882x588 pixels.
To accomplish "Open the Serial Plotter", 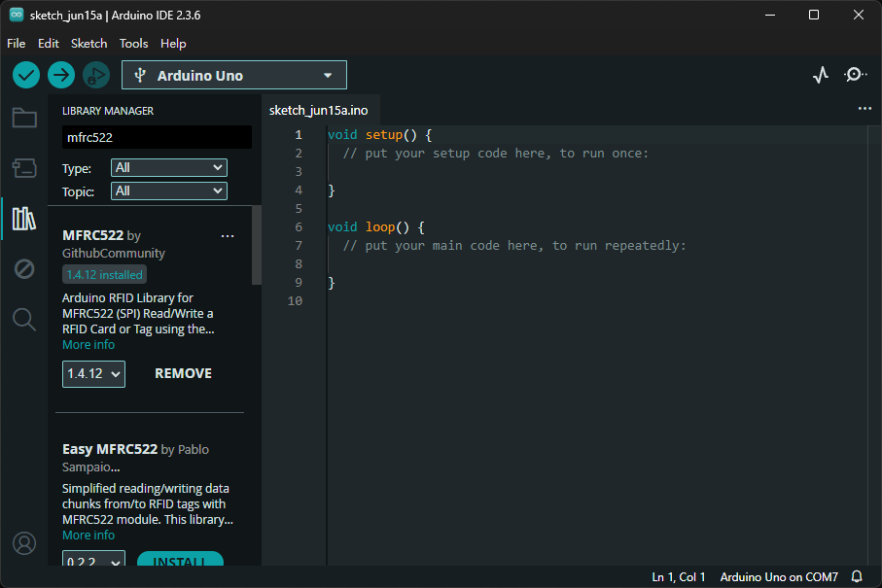I will click(x=820, y=74).
